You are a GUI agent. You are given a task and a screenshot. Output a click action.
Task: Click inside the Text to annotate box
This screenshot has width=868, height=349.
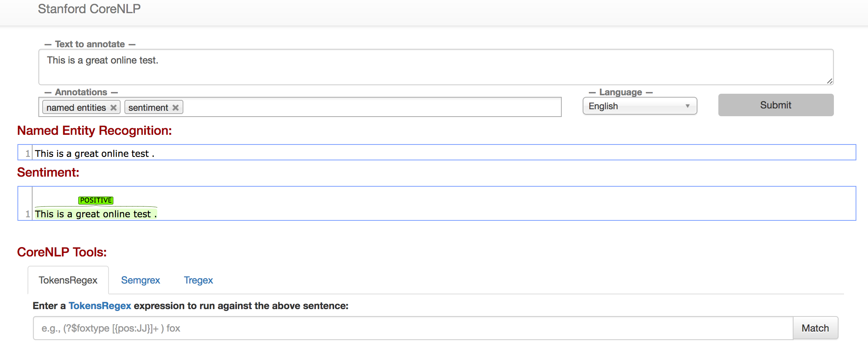point(436,67)
